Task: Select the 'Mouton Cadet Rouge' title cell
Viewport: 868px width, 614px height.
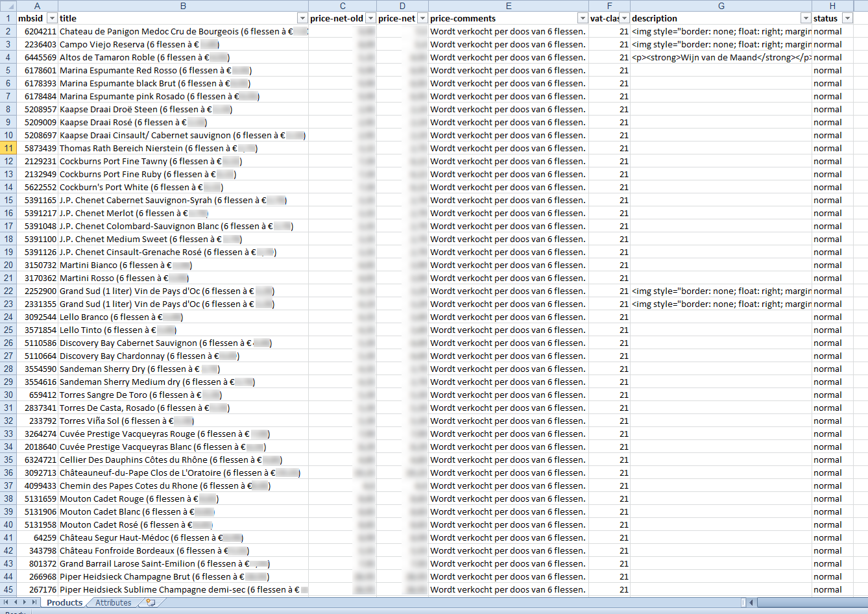Action: pyautogui.click(x=183, y=498)
